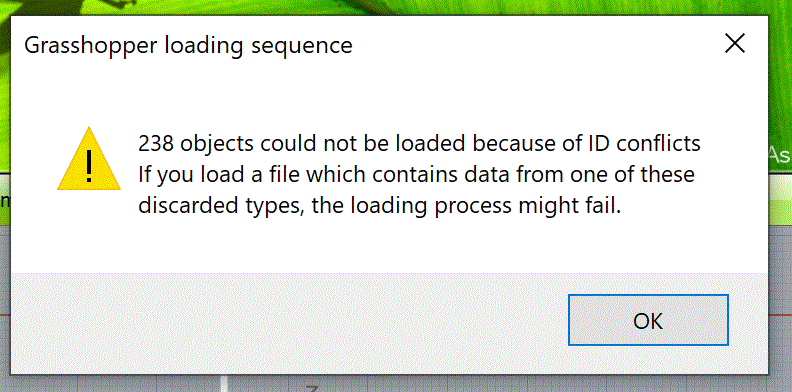
Task: Click the partially hidden "Z" label under the dialog
Action: (313, 389)
